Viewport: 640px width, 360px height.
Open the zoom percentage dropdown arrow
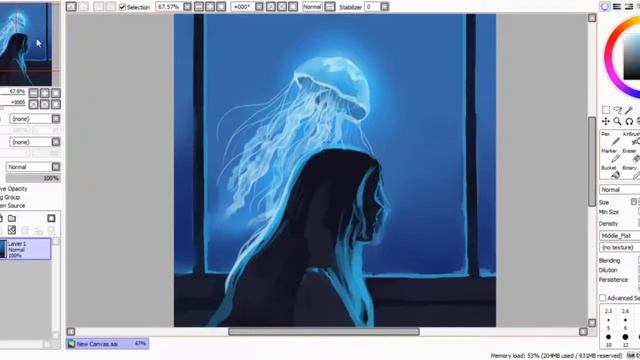[x=187, y=7]
